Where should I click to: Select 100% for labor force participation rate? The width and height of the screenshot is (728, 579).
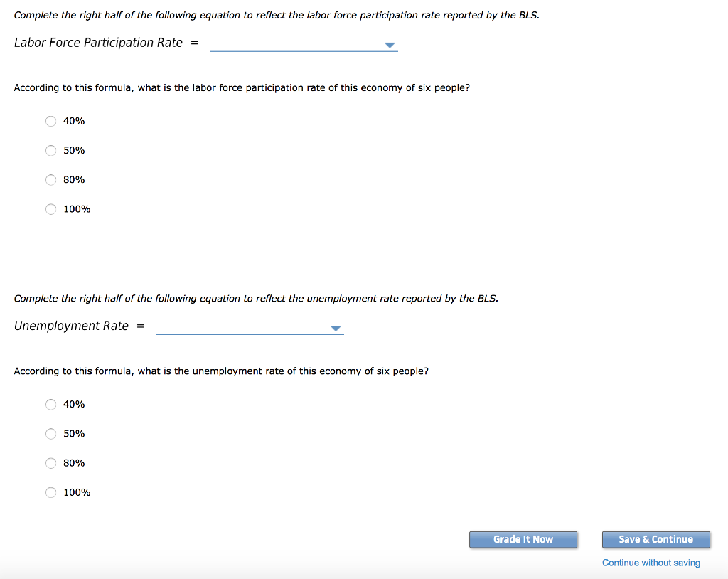click(x=50, y=208)
